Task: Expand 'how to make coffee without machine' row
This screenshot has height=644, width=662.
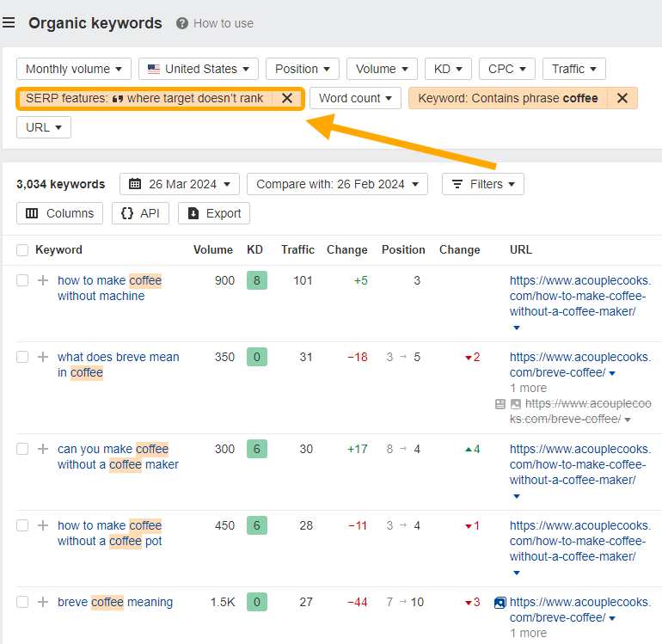Action: 43,280
